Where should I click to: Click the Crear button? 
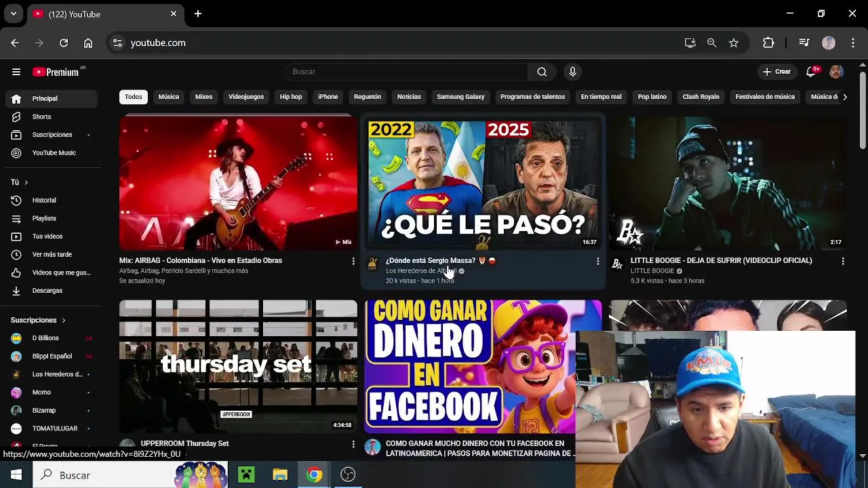point(777,72)
